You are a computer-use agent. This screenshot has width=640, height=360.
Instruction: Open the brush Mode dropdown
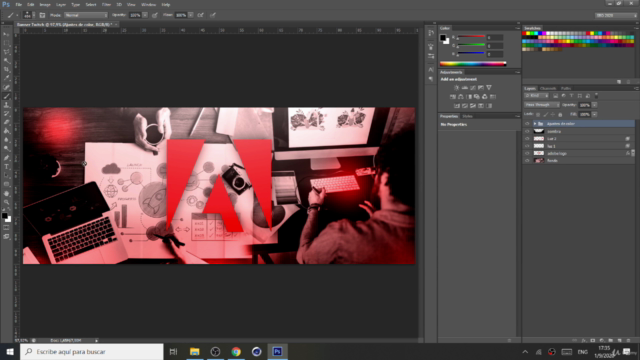click(x=86, y=15)
